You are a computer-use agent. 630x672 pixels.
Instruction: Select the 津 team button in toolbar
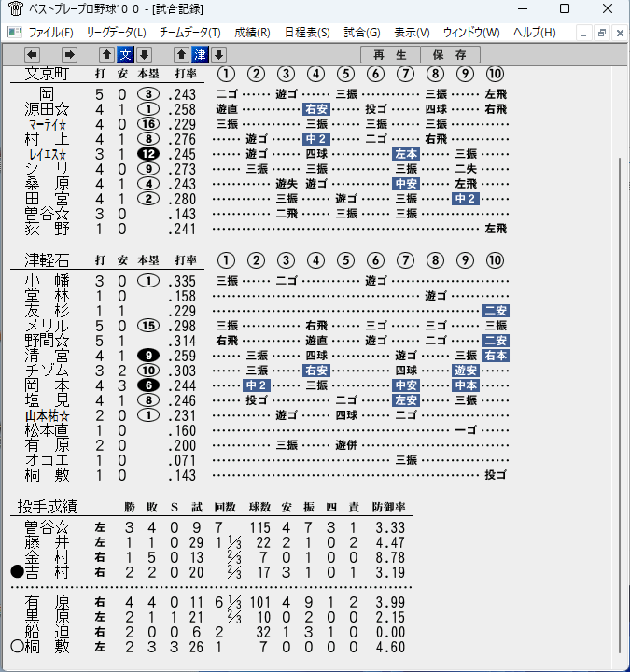[x=200, y=54]
